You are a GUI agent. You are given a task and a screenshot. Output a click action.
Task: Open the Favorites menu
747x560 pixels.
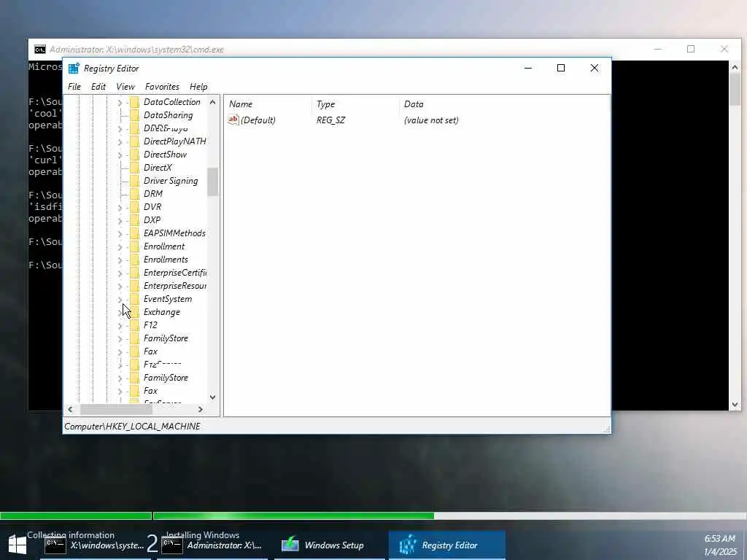tap(162, 87)
